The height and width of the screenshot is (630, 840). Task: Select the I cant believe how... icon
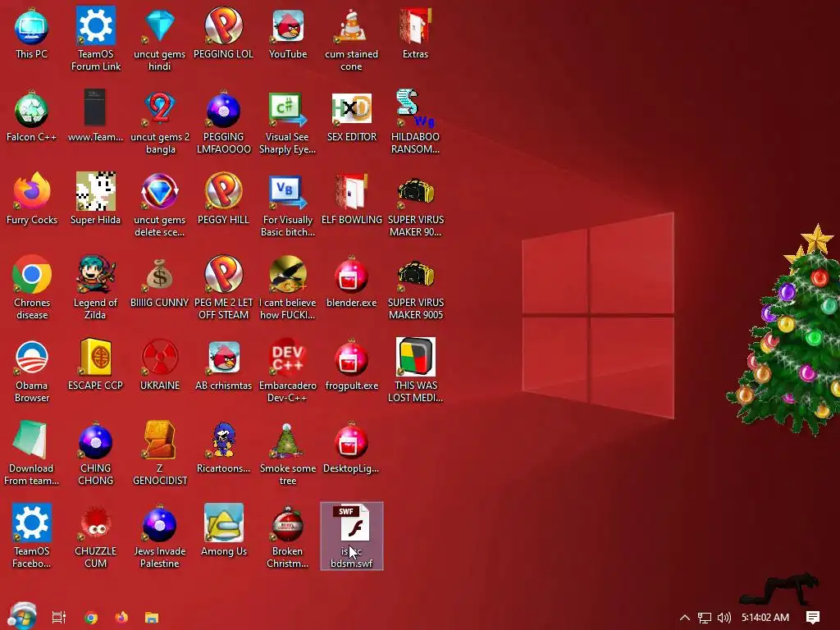pyautogui.click(x=288, y=288)
